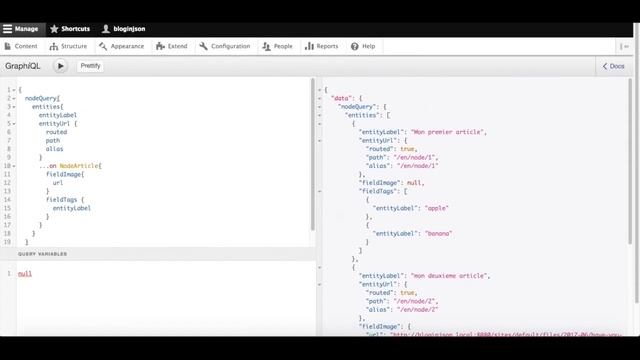Click the Help question mark icon
The width and height of the screenshot is (640, 360).
click(x=355, y=47)
